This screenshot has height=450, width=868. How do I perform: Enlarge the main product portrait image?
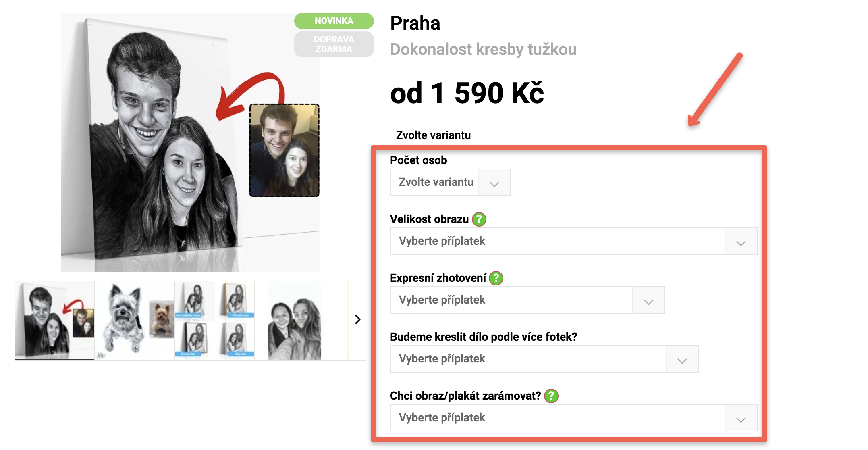190,143
